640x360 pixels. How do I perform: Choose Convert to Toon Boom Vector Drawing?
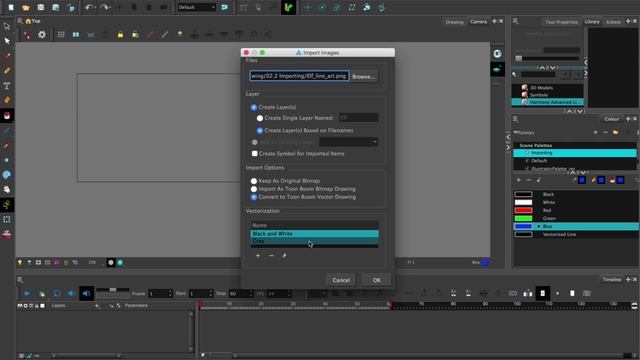coord(254,197)
